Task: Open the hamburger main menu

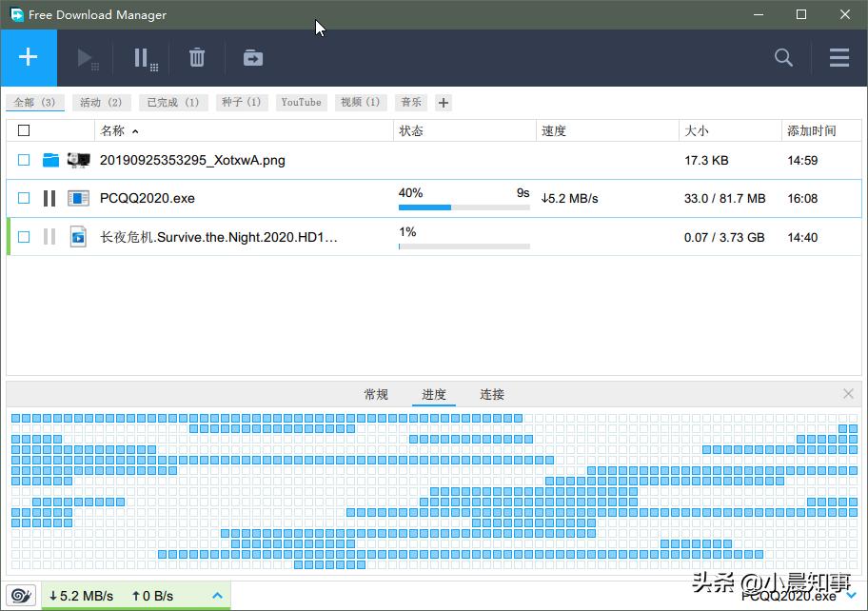Action: click(839, 57)
